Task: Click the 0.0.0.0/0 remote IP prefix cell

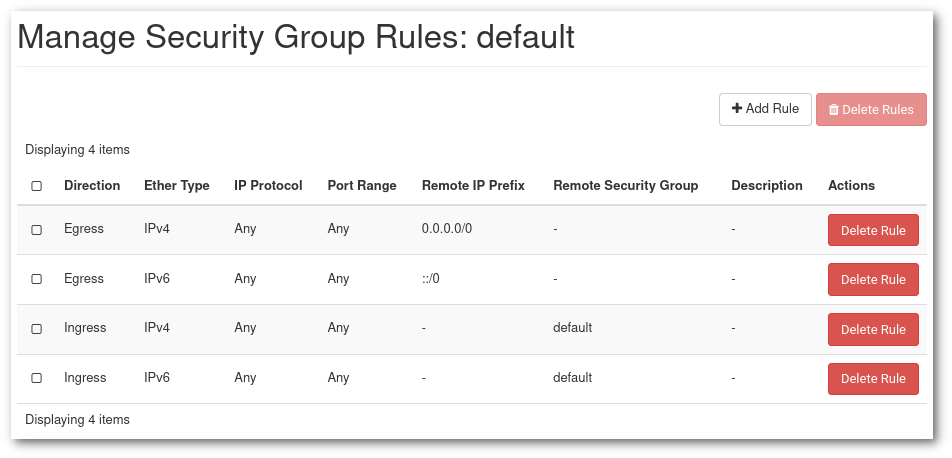Action: tap(447, 229)
